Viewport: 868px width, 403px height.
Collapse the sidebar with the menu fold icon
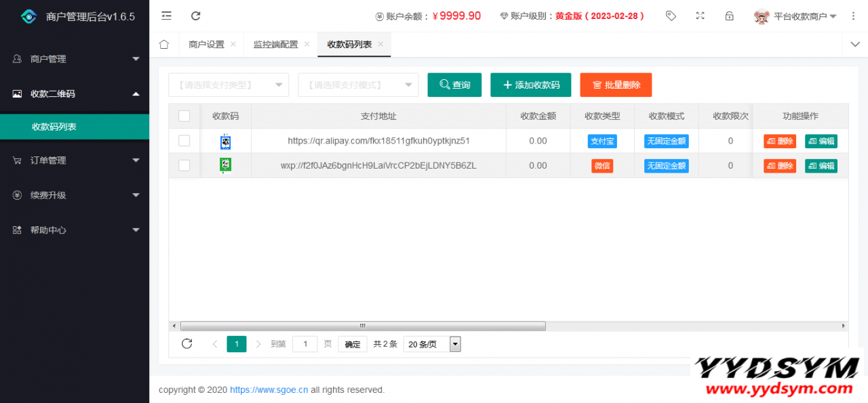pos(166,16)
